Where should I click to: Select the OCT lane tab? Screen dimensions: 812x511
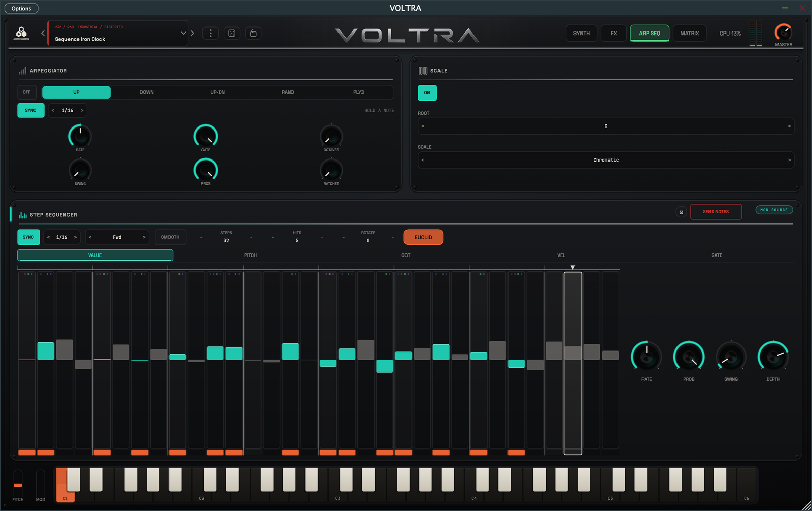[x=406, y=255]
